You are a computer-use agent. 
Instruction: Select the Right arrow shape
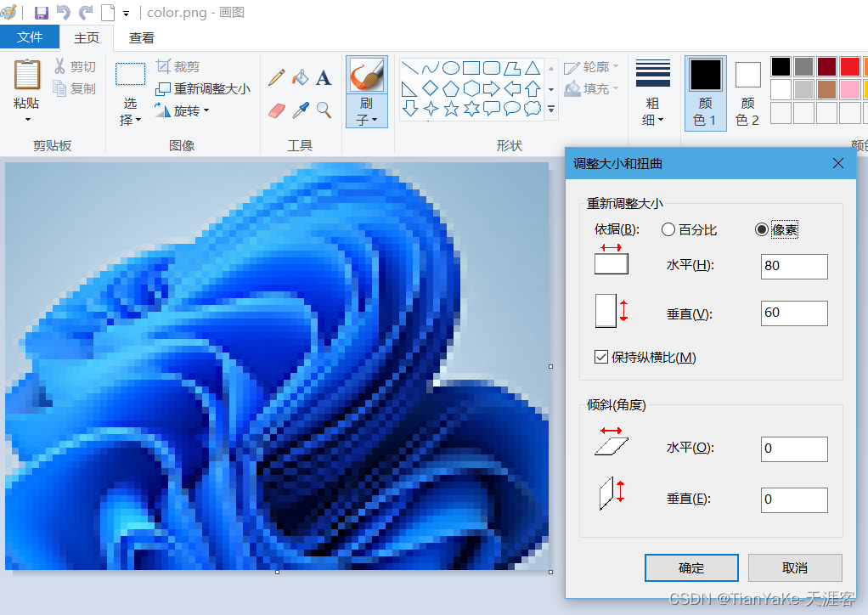(492, 88)
